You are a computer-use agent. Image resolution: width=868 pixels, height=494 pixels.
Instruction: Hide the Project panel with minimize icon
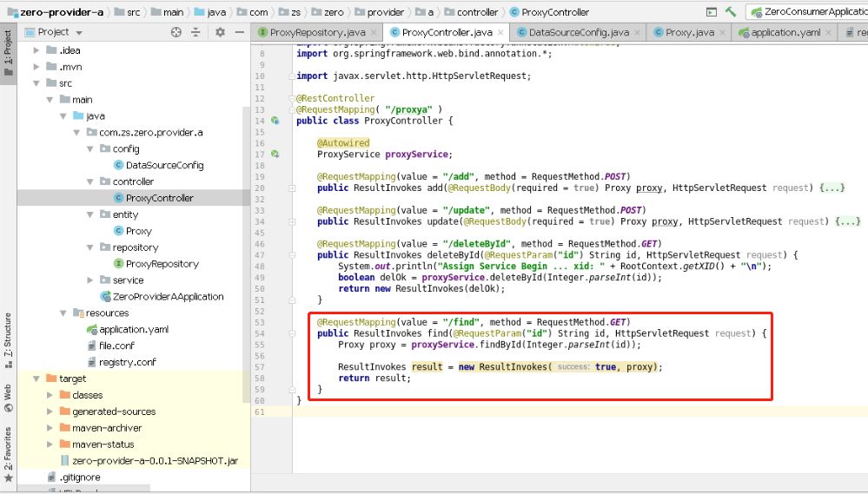tap(239, 32)
